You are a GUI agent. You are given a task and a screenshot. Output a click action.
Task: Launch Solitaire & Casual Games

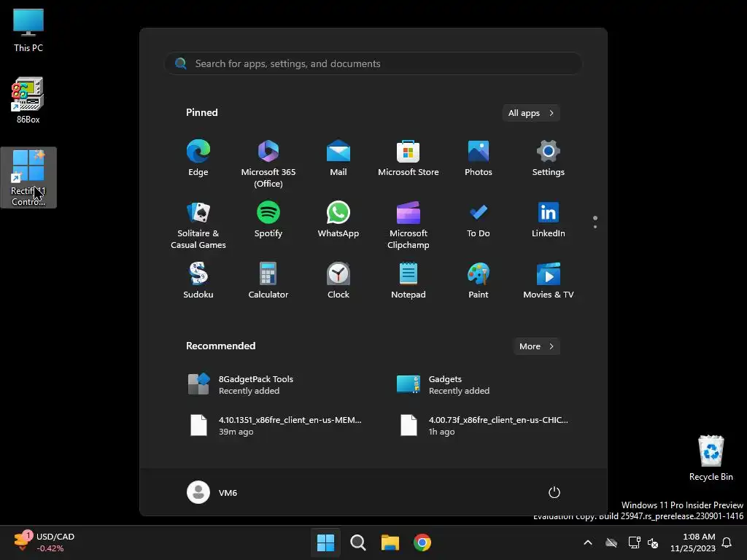[x=198, y=225]
